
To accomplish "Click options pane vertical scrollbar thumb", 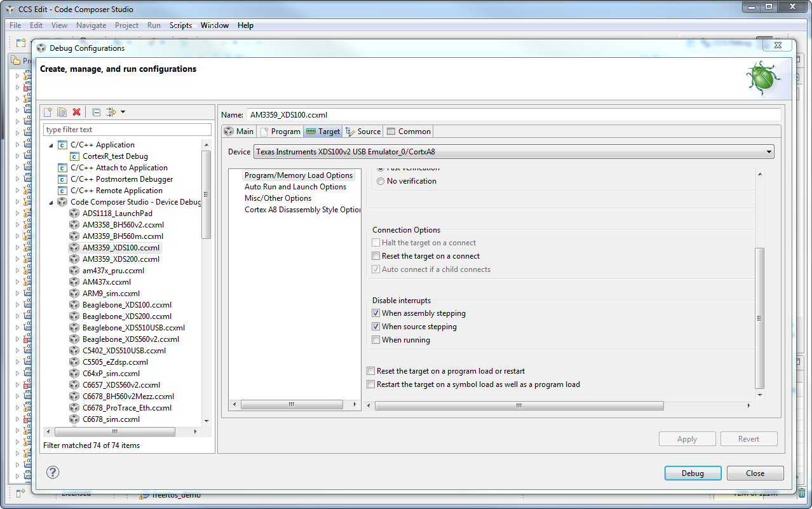I will 759,318.
